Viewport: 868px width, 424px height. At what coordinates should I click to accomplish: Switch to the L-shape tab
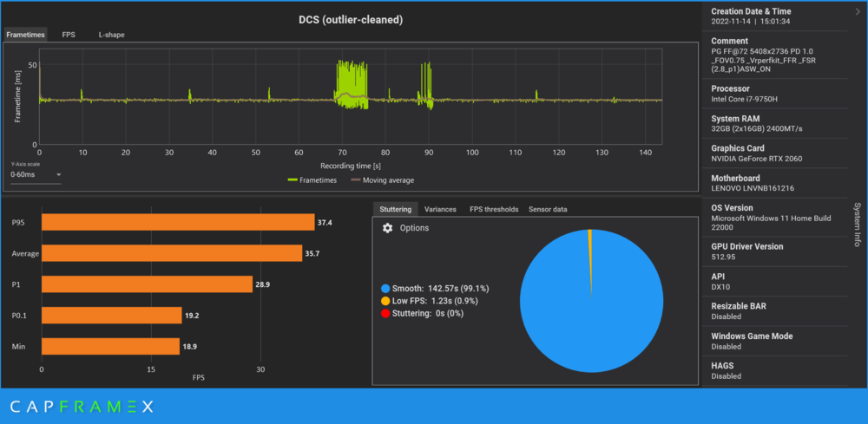[x=112, y=35]
